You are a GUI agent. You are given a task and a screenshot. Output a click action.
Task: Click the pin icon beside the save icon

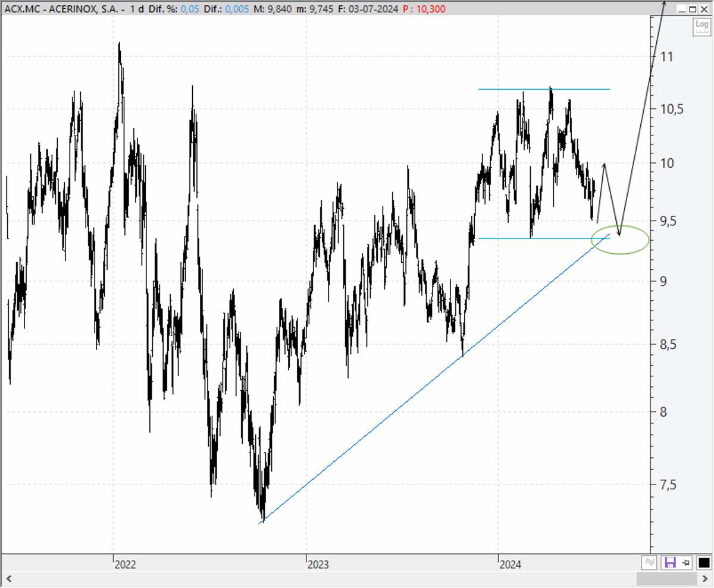686,562
